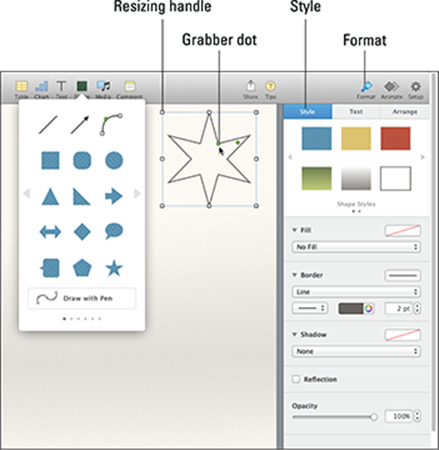Choose the speech bubble shape
Image resolution: width=439 pixels, height=450 pixels.
114,231
